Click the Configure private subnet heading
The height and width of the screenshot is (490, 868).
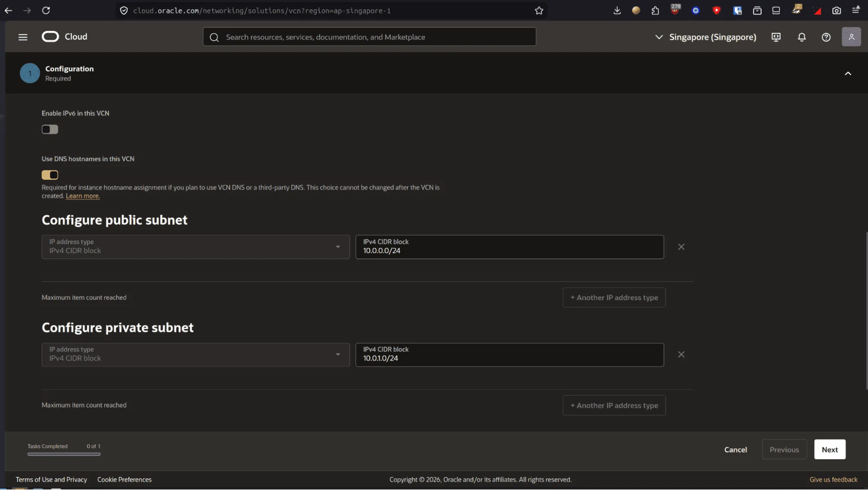point(117,328)
